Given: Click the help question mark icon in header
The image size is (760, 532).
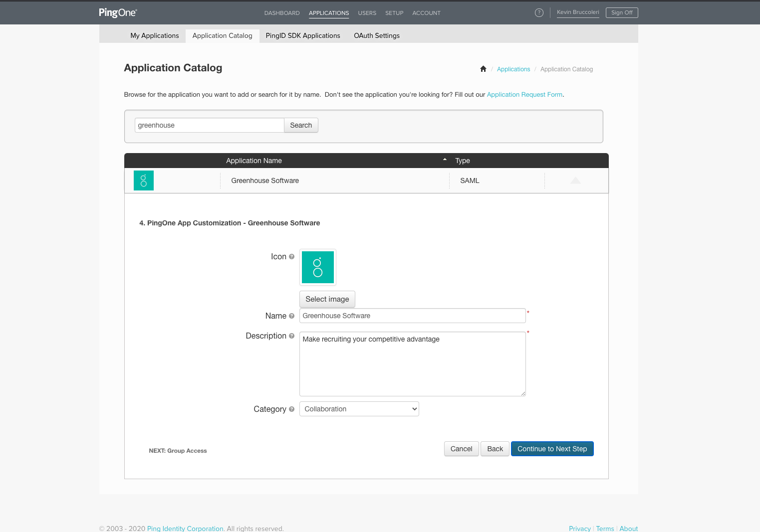Looking at the screenshot, I should click(539, 13).
